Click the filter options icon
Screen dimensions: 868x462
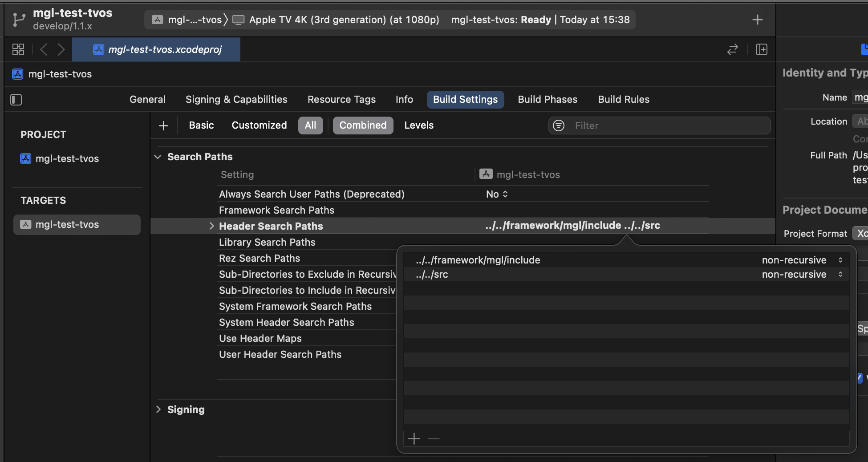pyautogui.click(x=559, y=126)
